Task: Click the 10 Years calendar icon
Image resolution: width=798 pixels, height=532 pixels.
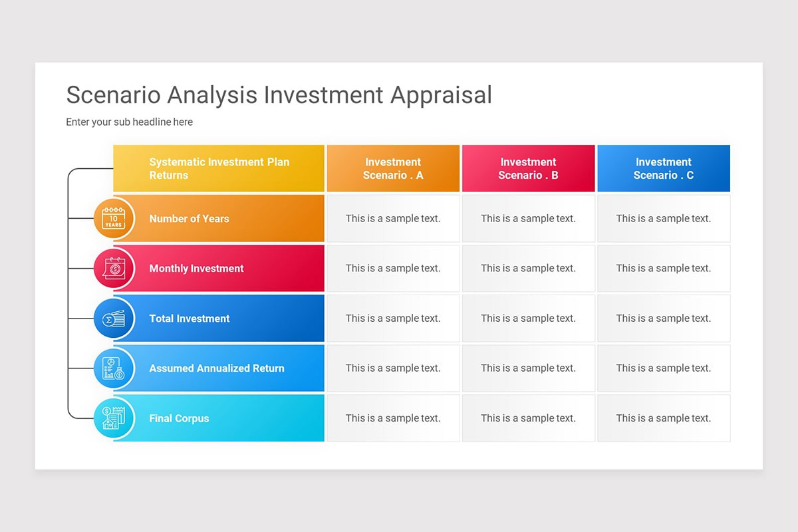Action: tap(114, 218)
